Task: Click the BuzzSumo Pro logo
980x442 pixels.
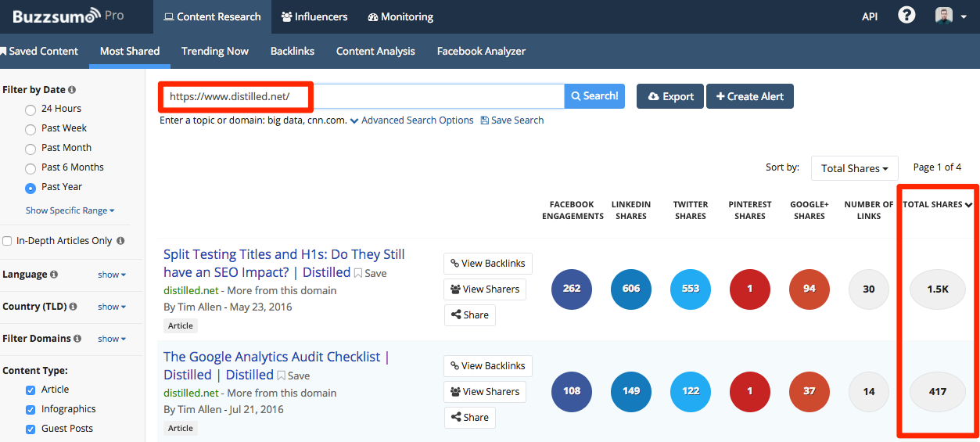Action: pyautogui.click(x=67, y=16)
